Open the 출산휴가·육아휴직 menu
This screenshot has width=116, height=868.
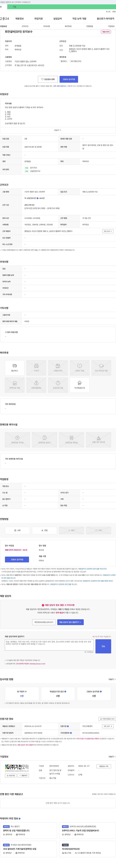click(106, 19)
